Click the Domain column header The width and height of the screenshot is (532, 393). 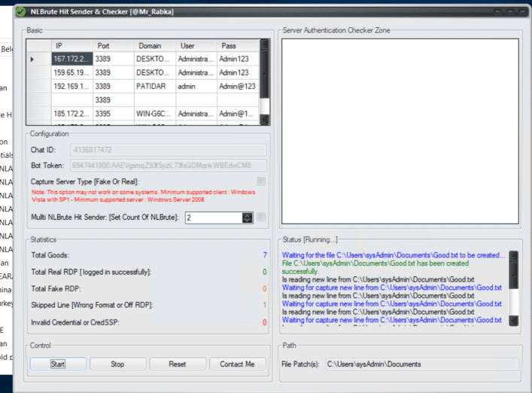pyautogui.click(x=155, y=46)
